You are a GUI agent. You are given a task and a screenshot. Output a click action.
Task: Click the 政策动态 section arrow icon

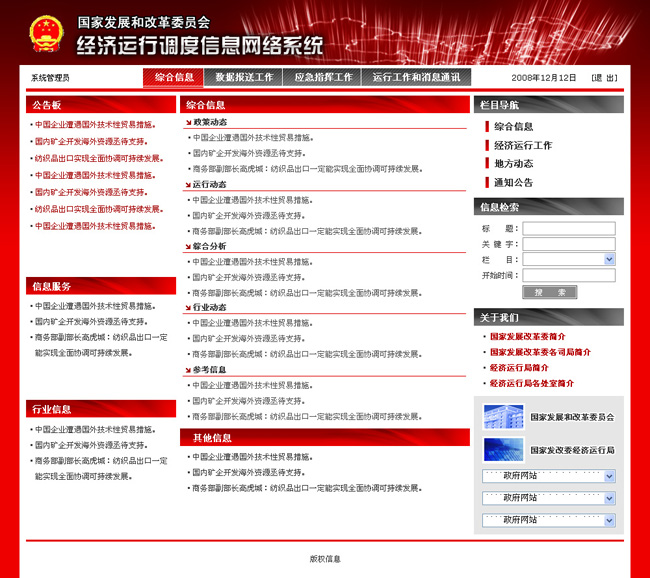(188, 123)
